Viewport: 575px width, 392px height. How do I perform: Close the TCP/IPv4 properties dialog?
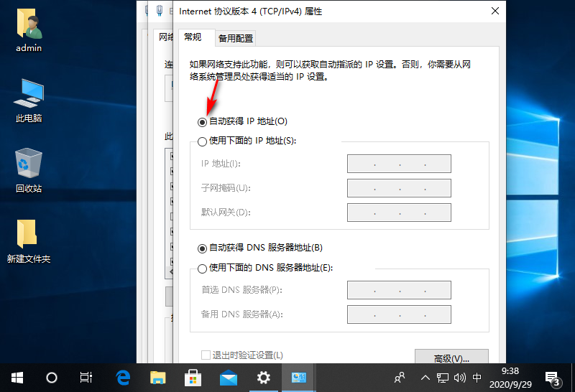[x=494, y=11]
